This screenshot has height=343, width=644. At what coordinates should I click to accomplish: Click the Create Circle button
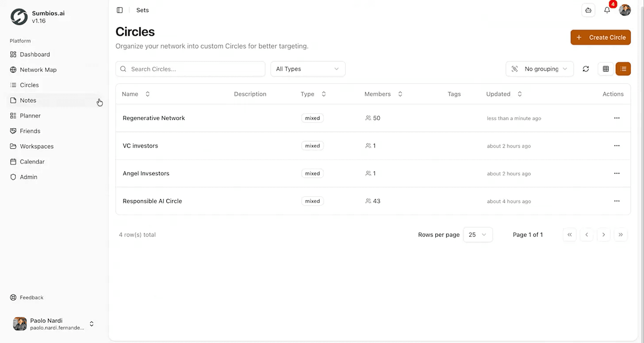(601, 38)
